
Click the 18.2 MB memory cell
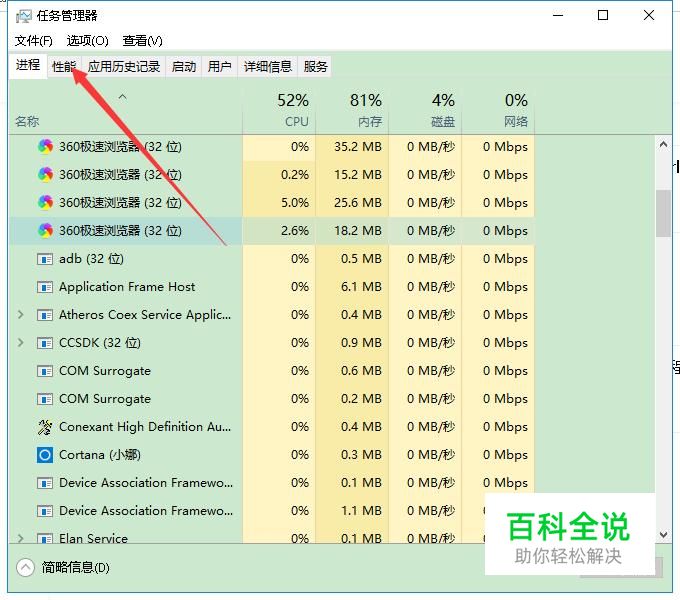[x=352, y=231]
